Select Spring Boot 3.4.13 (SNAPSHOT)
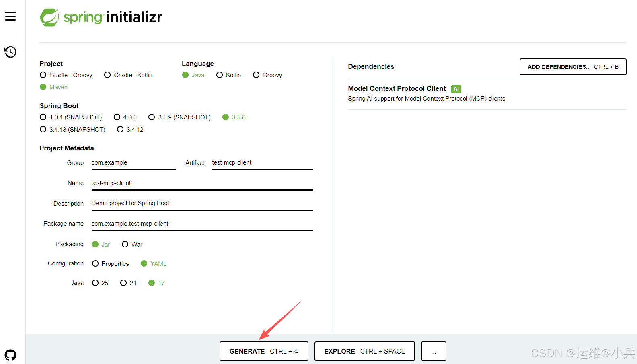Image resolution: width=637 pixels, height=364 pixels. 73,130
